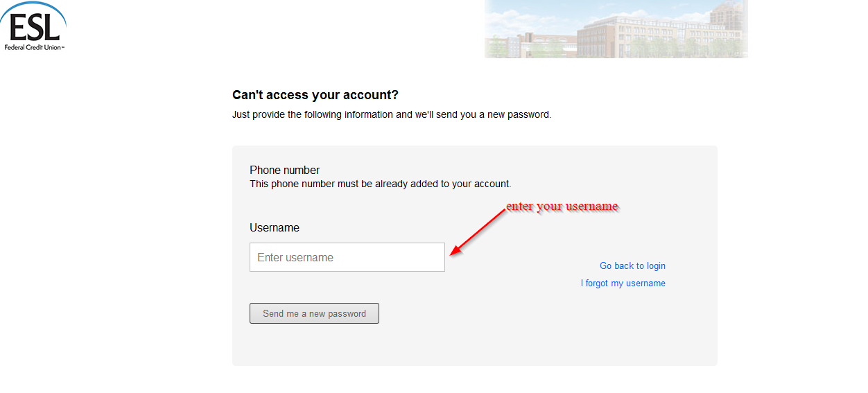
Task: Click the Can't access your account heading
Action: click(x=315, y=95)
